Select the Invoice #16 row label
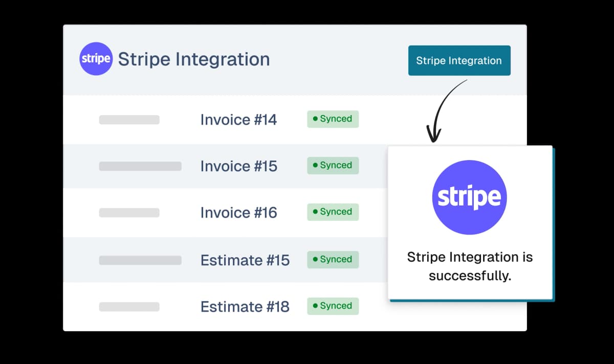This screenshot has width=614, height=364. (238, 213)
